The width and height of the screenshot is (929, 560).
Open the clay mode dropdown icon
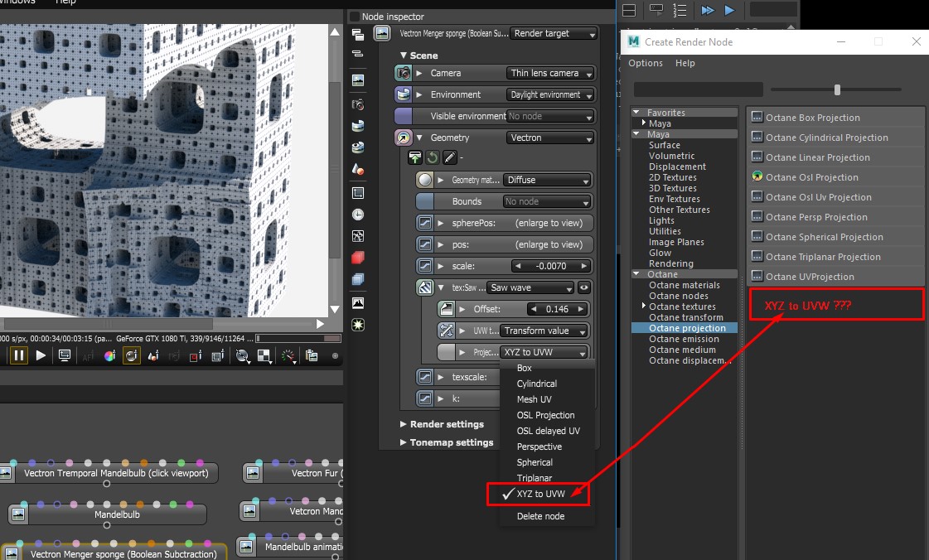coord(242,355)
